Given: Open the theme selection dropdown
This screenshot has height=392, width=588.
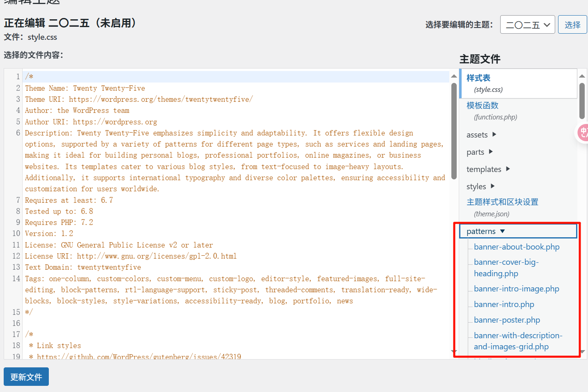Looking at the screenshot, I should click(527, 25).
